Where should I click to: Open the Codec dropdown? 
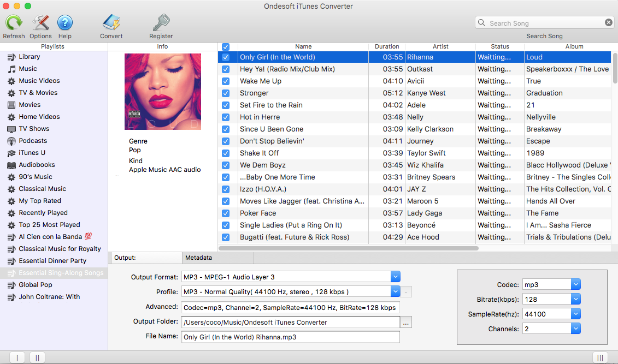click(575, 284)
